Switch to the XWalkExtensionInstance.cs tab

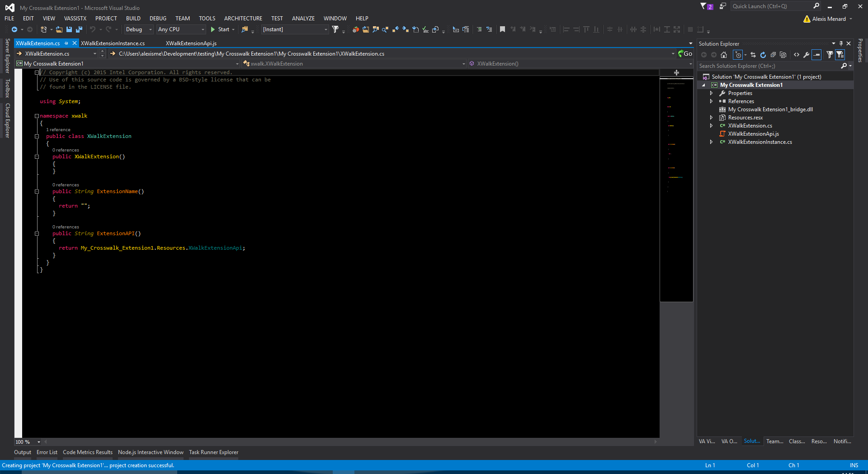coord(113,43)
